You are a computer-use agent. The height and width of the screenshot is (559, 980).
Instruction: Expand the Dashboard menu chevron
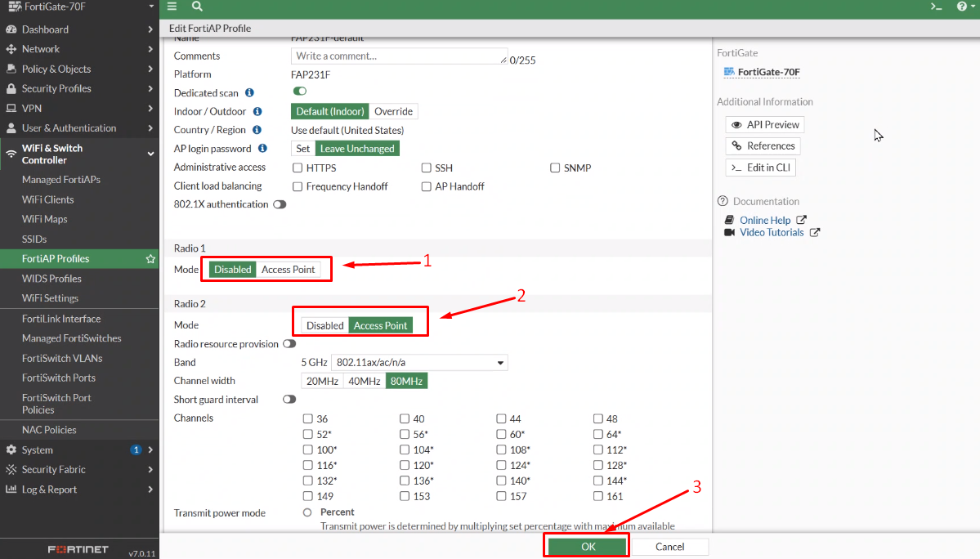point(150,29)
